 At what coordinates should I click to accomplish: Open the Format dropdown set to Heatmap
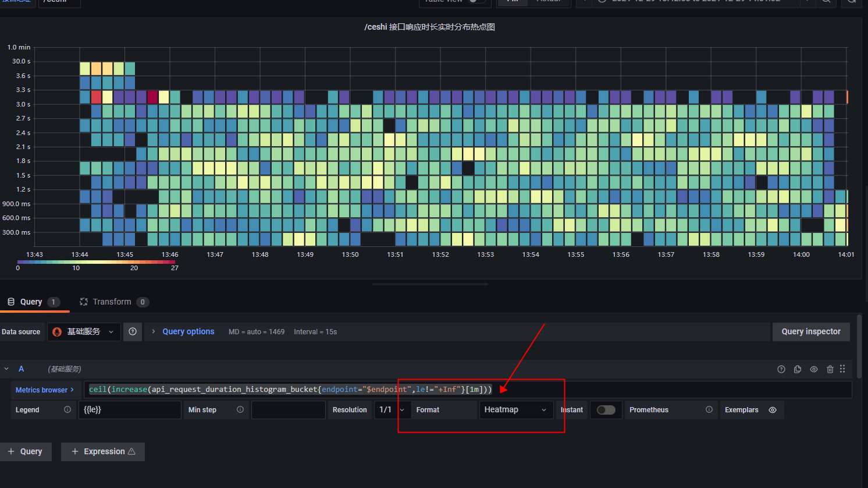tap(515, 409)
